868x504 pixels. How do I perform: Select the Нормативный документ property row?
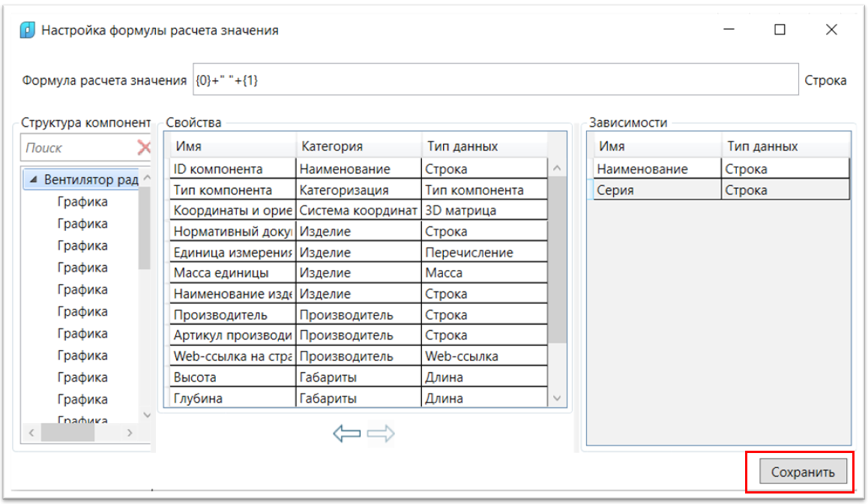click(x=359, y=232)
